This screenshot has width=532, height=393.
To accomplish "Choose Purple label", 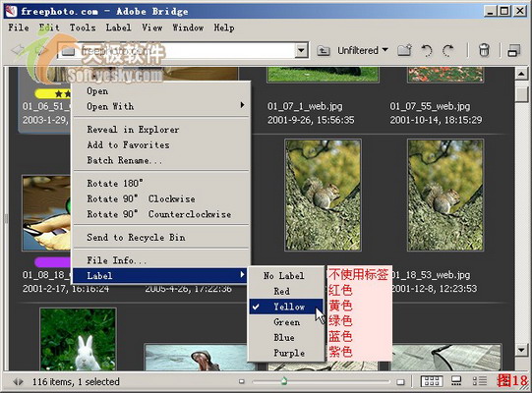I will click(x=286, y=353).
